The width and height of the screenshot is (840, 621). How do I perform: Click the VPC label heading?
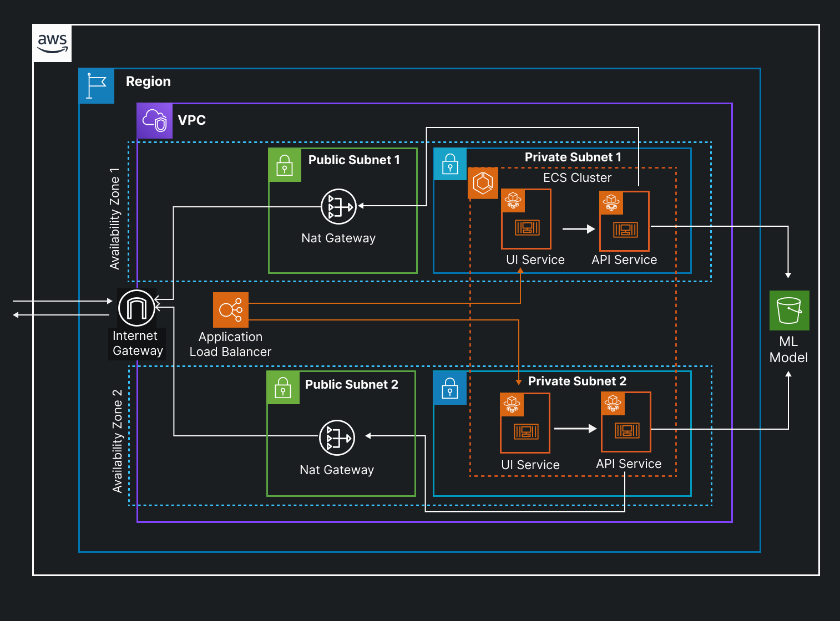(191, 120)
